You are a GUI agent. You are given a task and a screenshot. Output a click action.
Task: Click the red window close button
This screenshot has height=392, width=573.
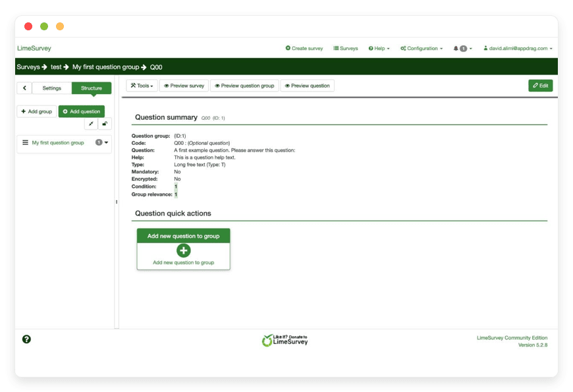(x=28, y=26)
